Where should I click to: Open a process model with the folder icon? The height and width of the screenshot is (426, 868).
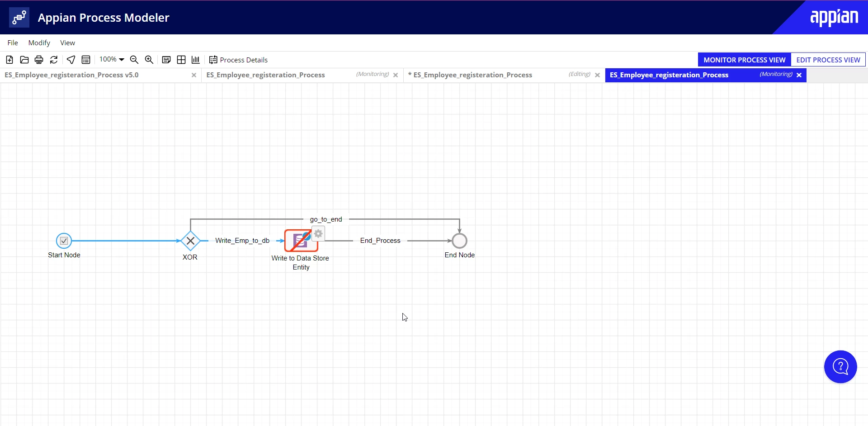(24, 60)
